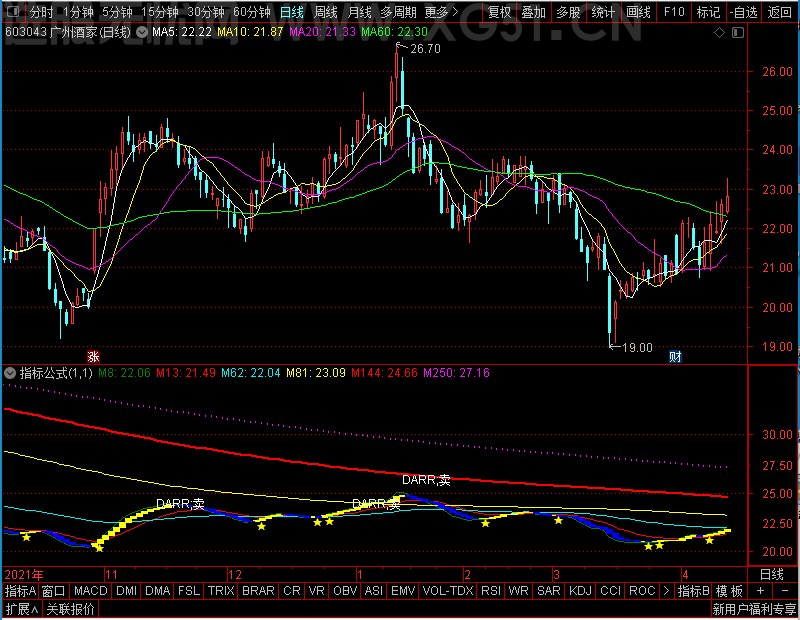Click the 窗口 window tab
The image size is (800, 620).
click(54, 591)
